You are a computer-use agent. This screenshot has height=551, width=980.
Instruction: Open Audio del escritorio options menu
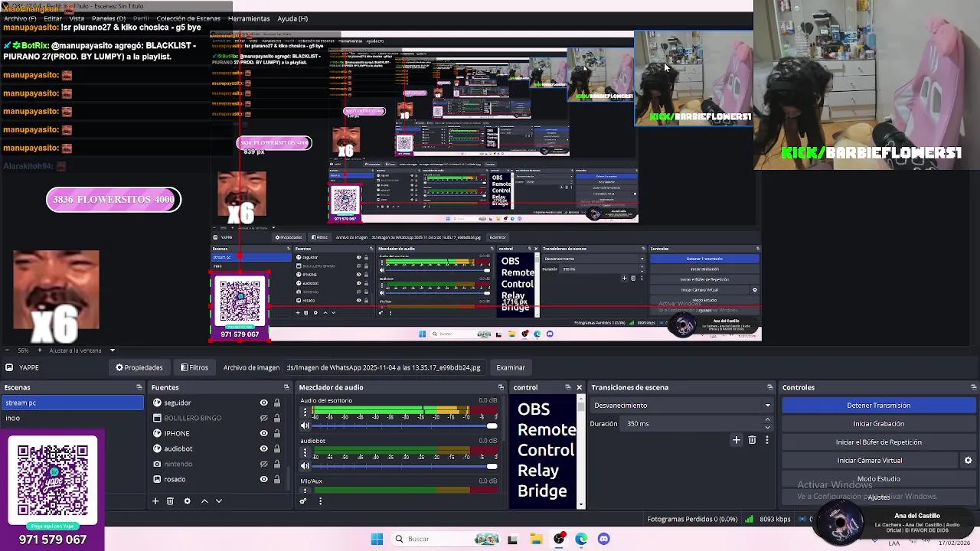click(305, 412)
